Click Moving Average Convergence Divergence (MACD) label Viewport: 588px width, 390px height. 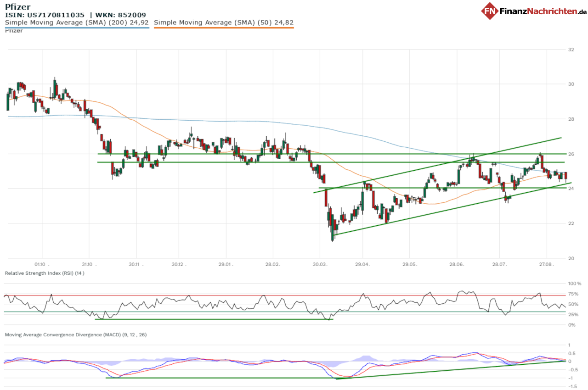[76, 335]
